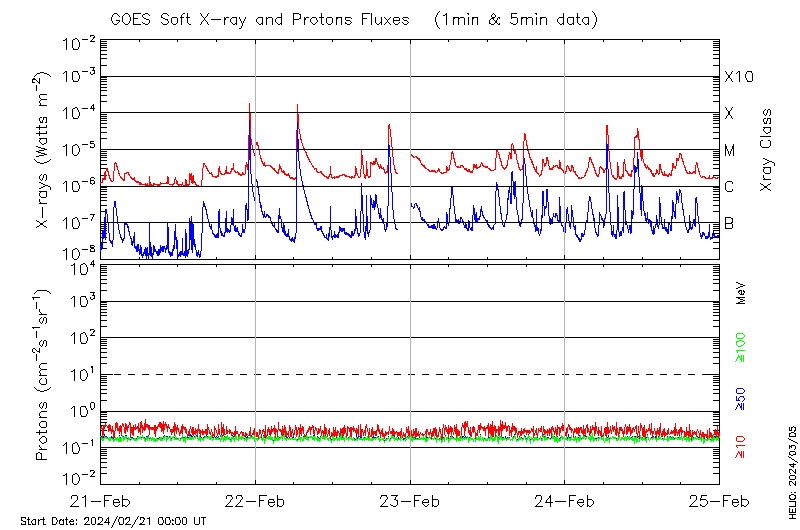Select the B flare class label
This screenshot has width=800, height=530.
point(729,223)
